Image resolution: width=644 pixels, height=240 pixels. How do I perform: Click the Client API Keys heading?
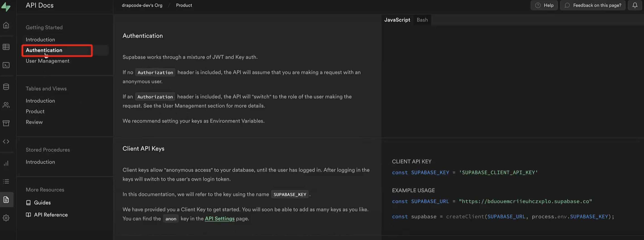click(x=143, y=149)
